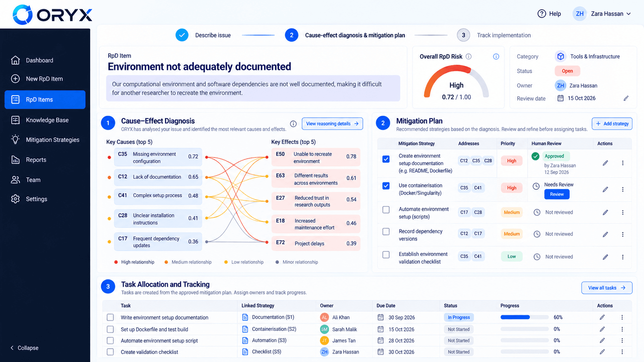Edit the 'Write environment setup documentation' task
Screen dimensions: 644x362
[x=602, y=317]
